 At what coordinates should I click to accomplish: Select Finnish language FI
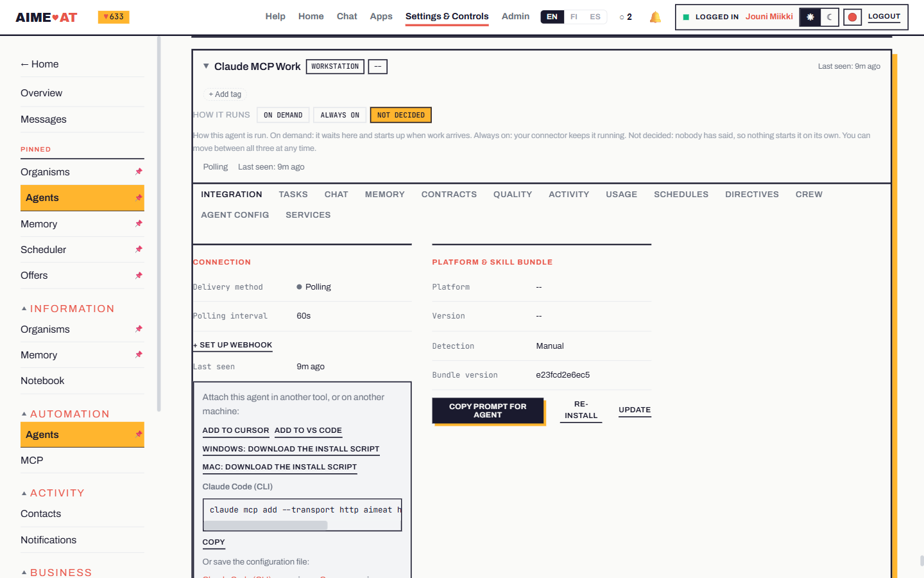tap(574, 17)
